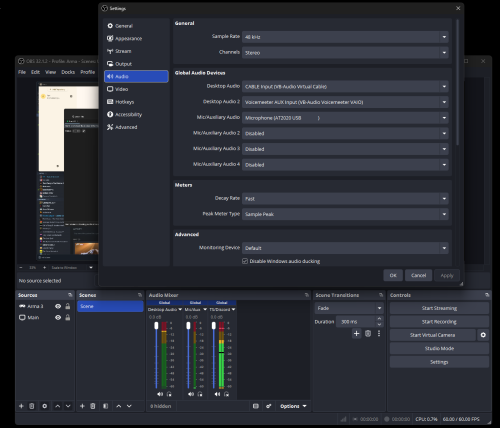Screen dimensions: 500x428
Task: Open the General settings category
Action: click(136, 26)
